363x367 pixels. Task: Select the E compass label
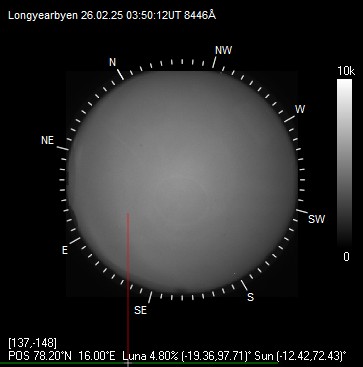coord(65,250)
